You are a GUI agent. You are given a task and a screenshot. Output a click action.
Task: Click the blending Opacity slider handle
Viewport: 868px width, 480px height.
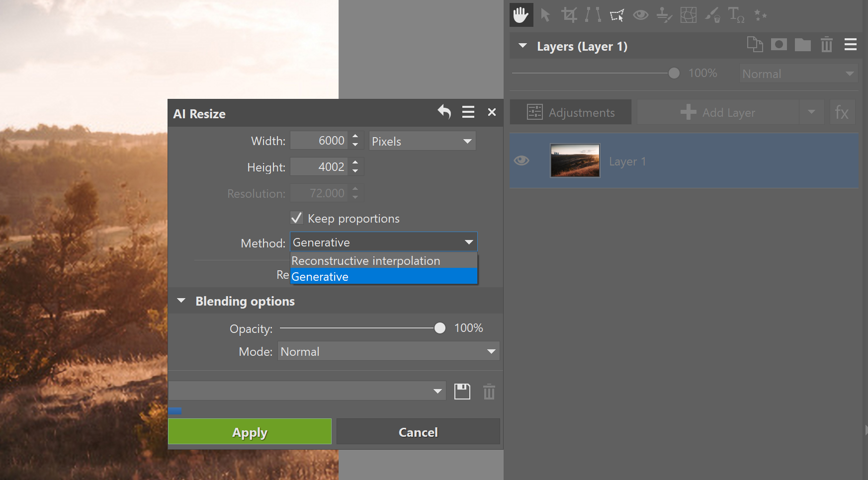(439, 328)
